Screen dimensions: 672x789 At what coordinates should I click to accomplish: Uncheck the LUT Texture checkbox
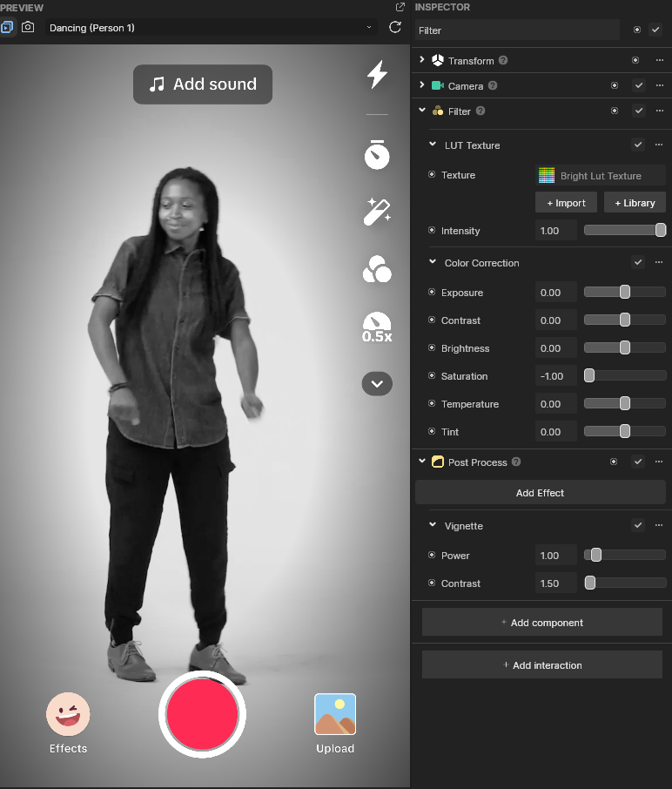(x=638, y=145)
